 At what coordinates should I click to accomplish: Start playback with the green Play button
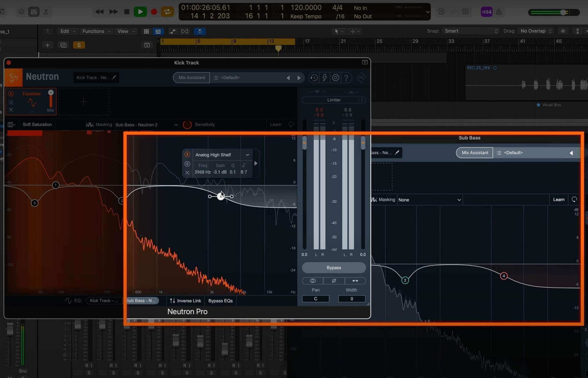(140, 12)
